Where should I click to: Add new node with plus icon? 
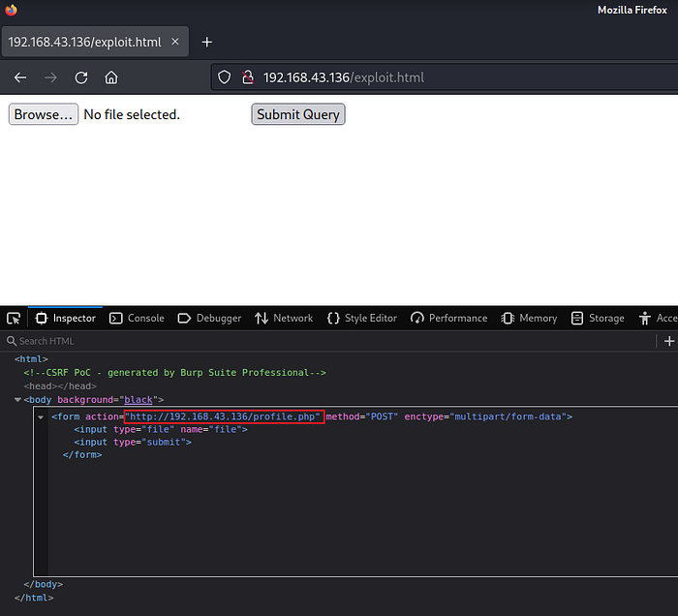[x=668, y=341]
